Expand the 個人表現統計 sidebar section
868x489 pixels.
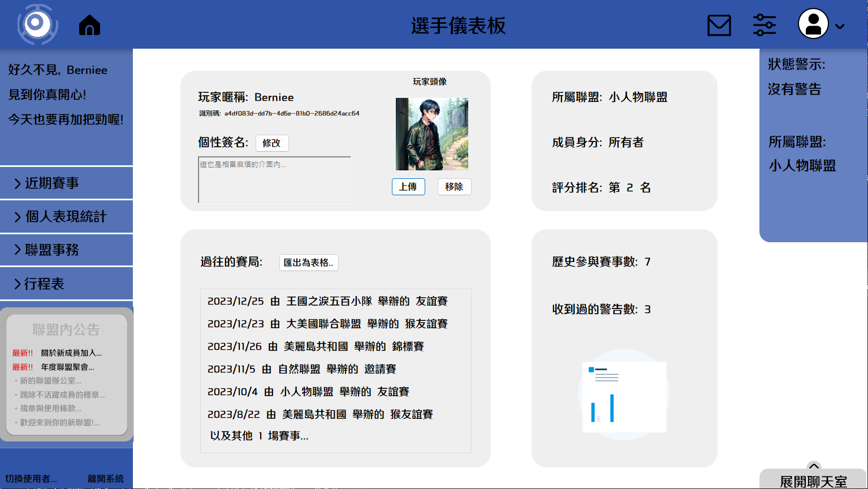coord(66,216)
